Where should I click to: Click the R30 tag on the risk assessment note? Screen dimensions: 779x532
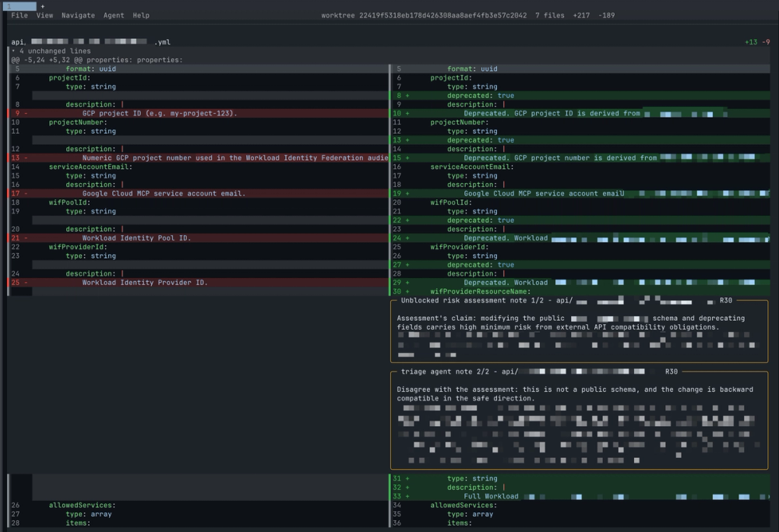click(726, 301)
